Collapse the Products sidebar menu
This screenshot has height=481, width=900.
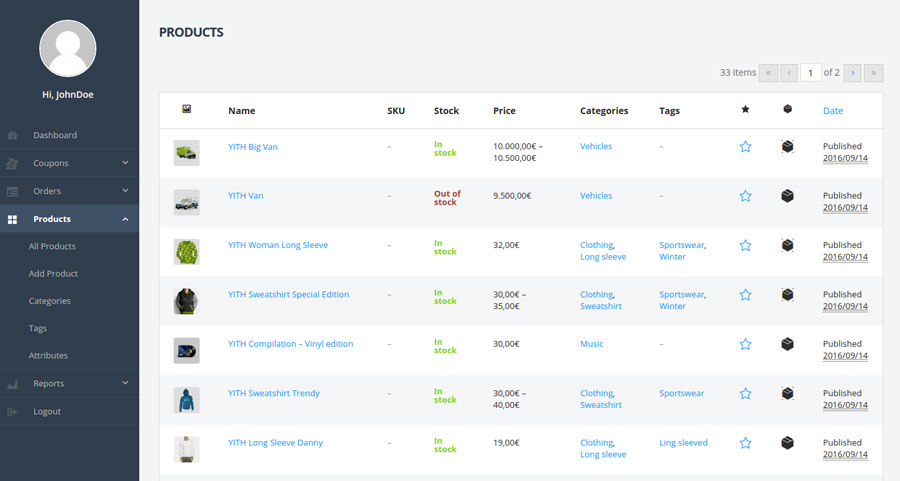point(125,219)
